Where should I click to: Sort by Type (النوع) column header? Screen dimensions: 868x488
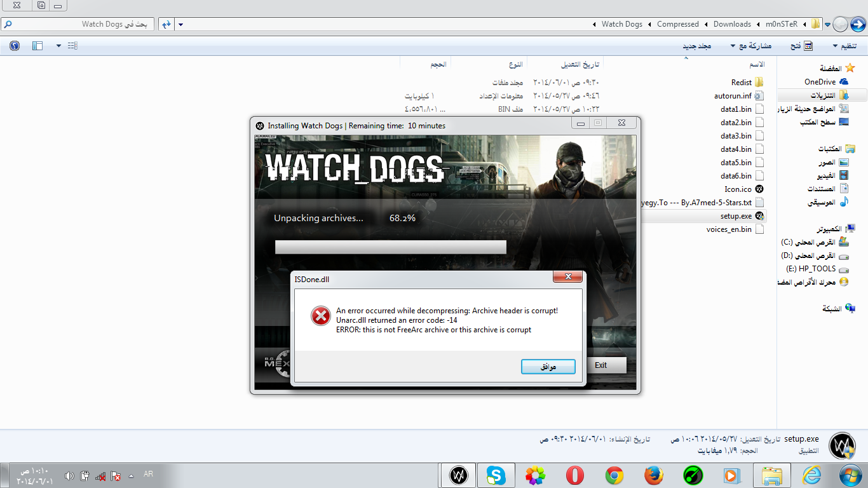[515, 65]
